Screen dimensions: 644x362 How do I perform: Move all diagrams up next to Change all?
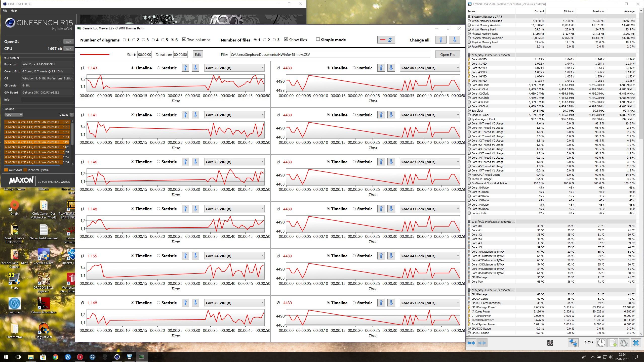(440, 40)
